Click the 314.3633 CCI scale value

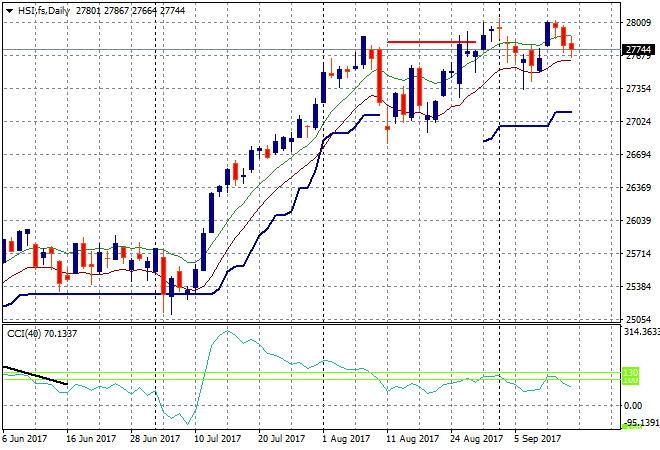tap(640, 332)
